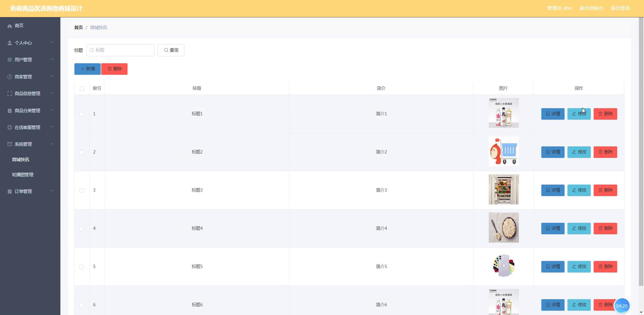The height and width of the screenshot is (315, 644).
Task: Click the 商家管理 compass icon
Action: (x=10, y=77)
